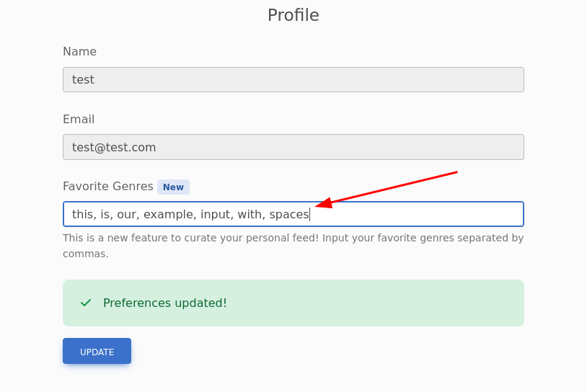Image resolution: width=587 pixels, height=392 pixels.
Task: Click the Email field label
Action: [x=79, y=119]
